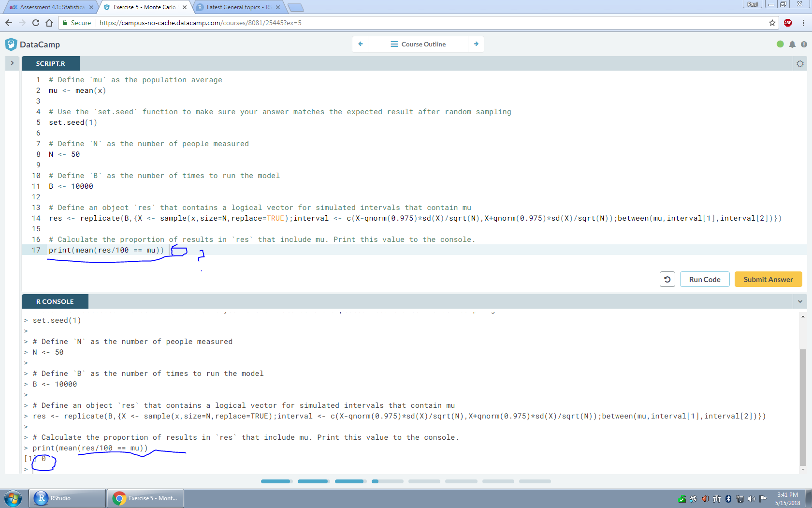The height and width of the screenshot is (508, 812).
Task: Open the Course Outline
Action: (418, 44)
